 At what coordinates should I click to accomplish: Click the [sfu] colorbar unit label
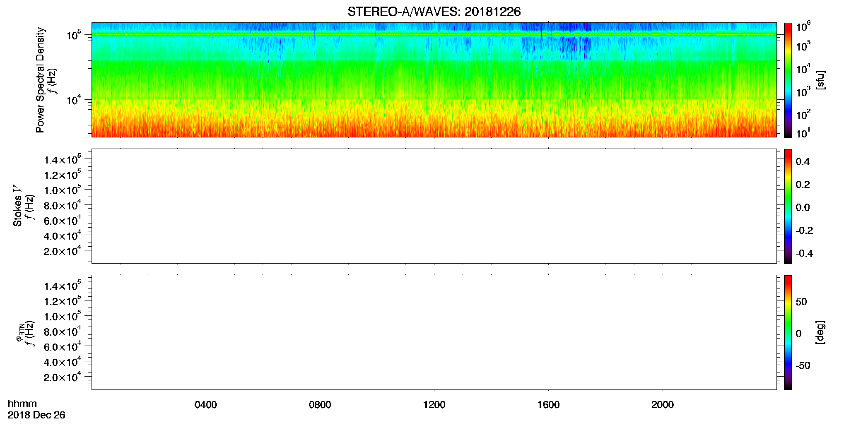(820, 80)
